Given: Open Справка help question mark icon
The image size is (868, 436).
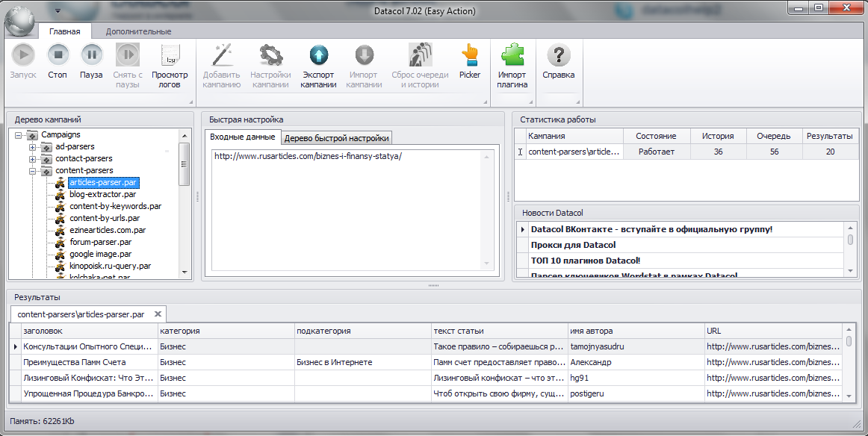Looking at the screenshot, I should 559,54.
